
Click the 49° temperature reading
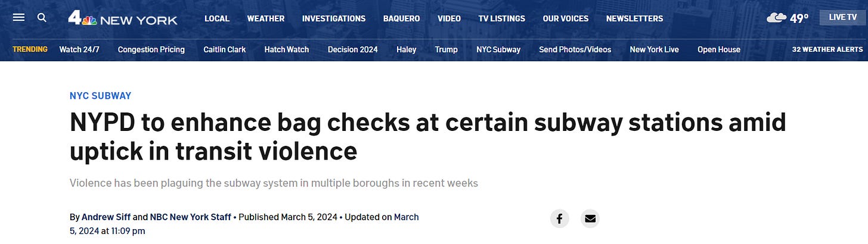(799, 18)
